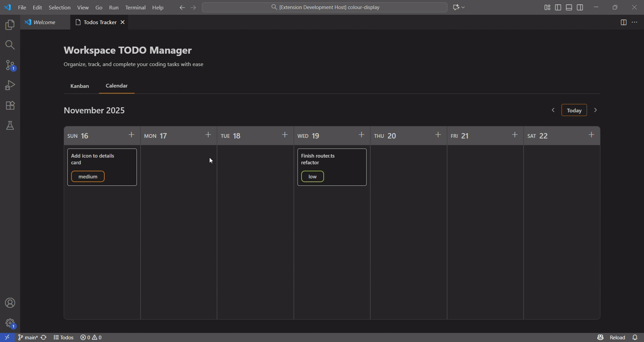Open the Run and Debug view
This screenshot has width=644, height=342.
[x=10, y=85]
